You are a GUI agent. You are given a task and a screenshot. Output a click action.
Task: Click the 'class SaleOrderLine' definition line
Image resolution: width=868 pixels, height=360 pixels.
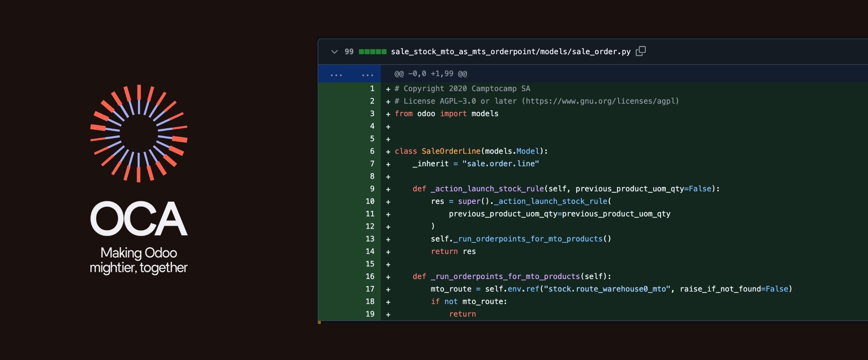(x=471, y=151)
